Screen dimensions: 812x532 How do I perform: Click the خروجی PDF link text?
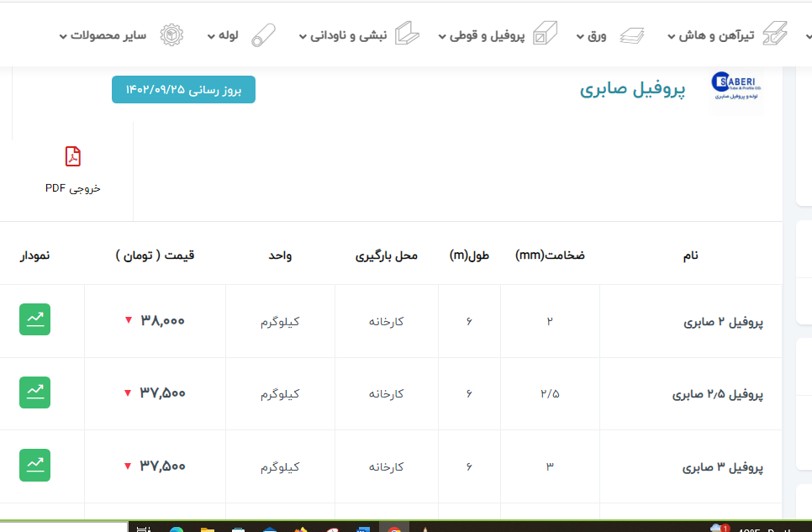pyautogui.click(x=73, y=188)
